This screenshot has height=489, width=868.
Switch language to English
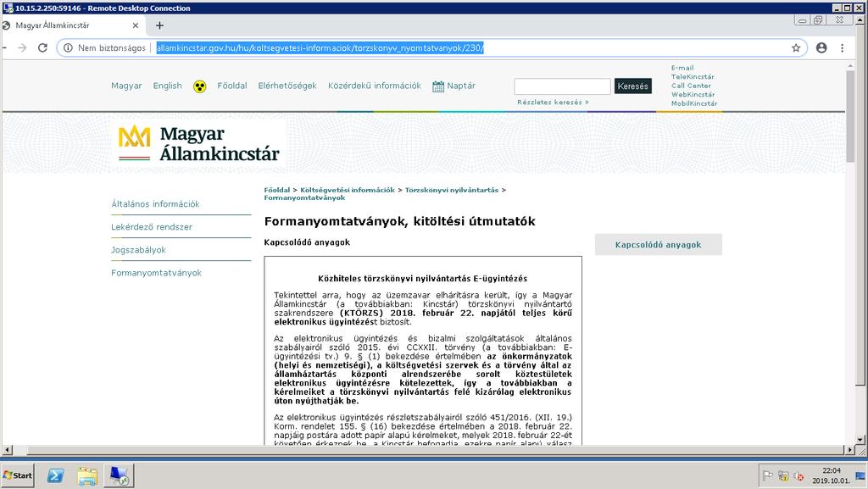(x=167, y=86)
